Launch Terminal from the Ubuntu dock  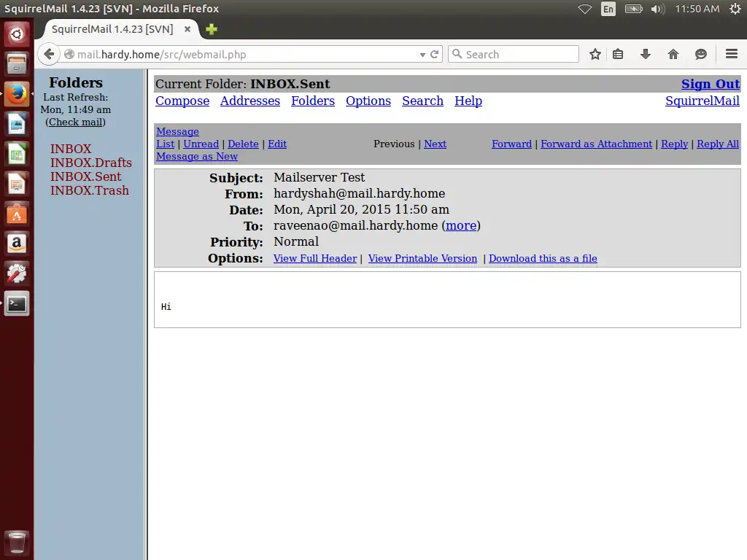16,303
